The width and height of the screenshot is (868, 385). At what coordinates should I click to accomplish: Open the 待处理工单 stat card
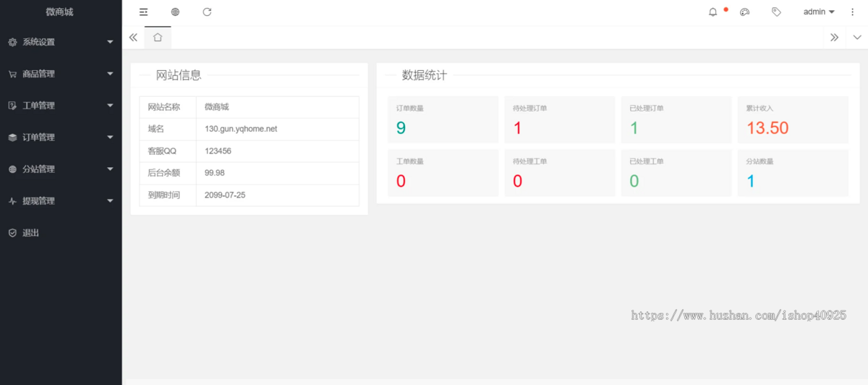point(560,173)
